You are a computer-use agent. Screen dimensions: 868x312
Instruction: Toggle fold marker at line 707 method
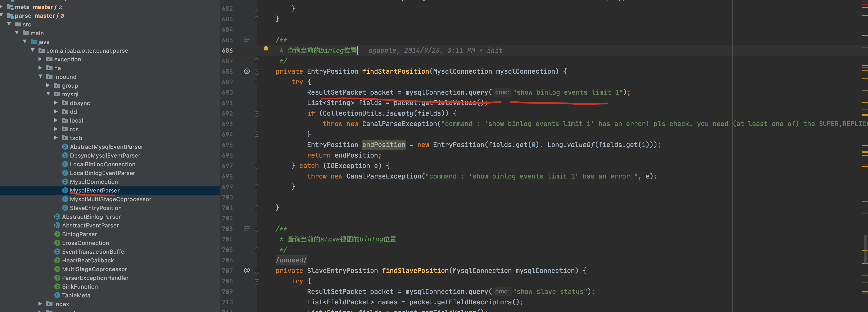point(257,271)
